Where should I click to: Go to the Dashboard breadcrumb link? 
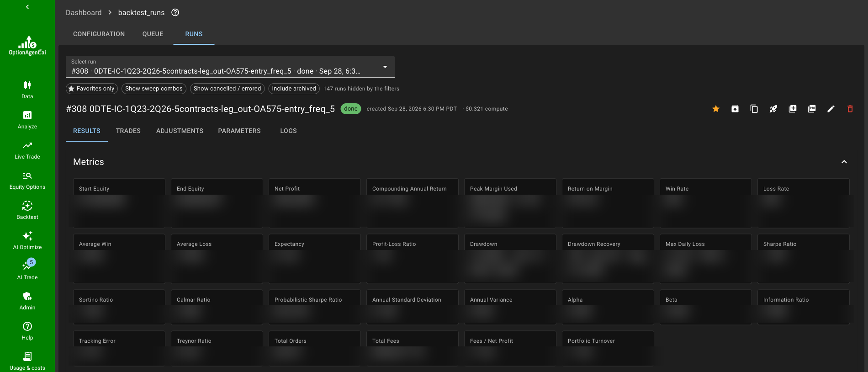(x=84, y=12)
